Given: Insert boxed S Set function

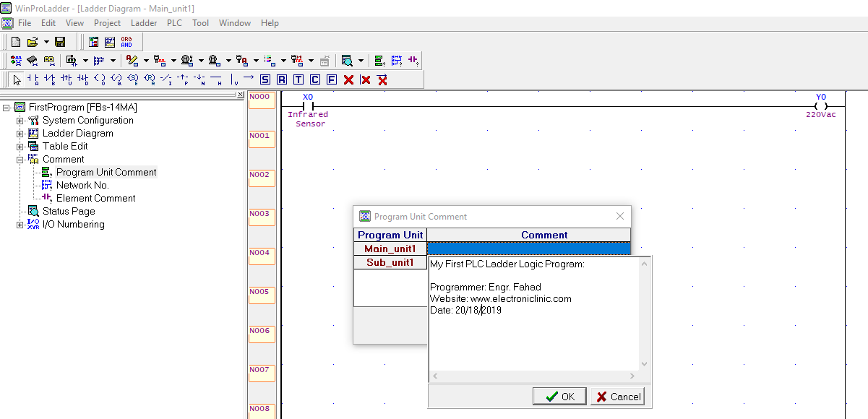Looking at the screenshot, I should point(265,79).
